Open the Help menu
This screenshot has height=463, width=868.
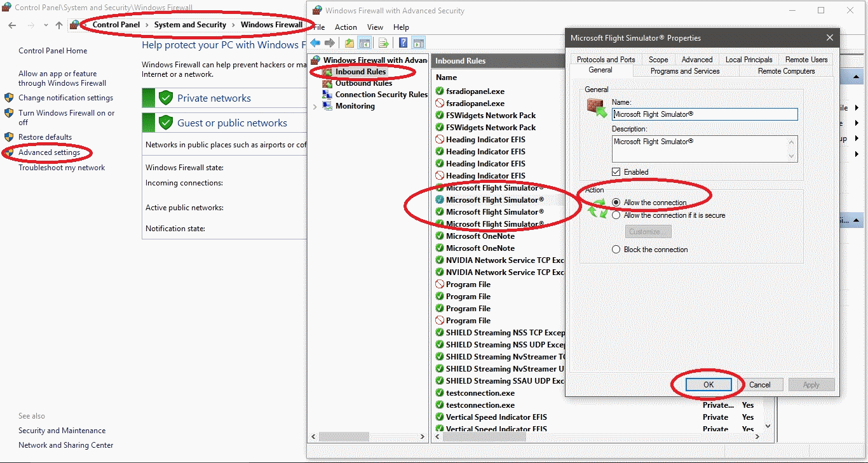pyautogui.click(x=401, y=27)
